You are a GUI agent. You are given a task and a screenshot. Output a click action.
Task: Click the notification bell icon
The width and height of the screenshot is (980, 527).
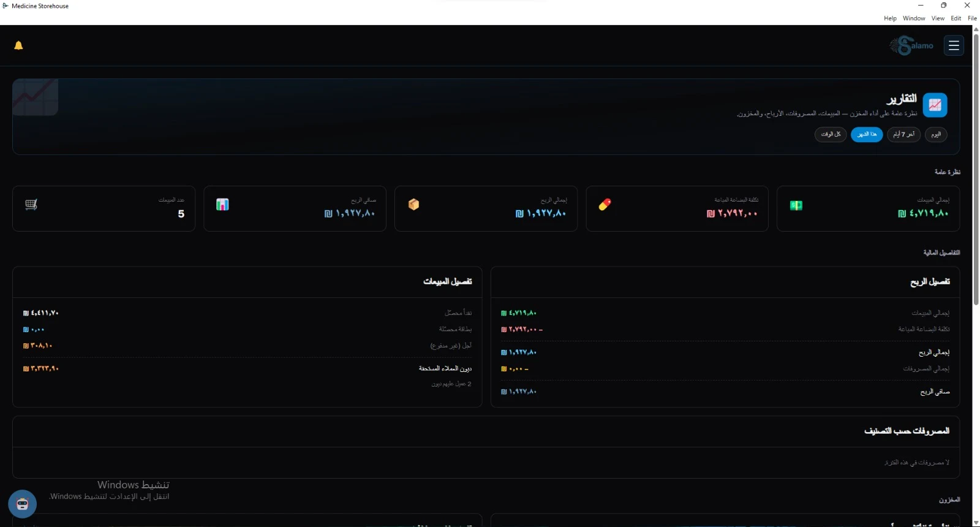click(x=18, y=45)
